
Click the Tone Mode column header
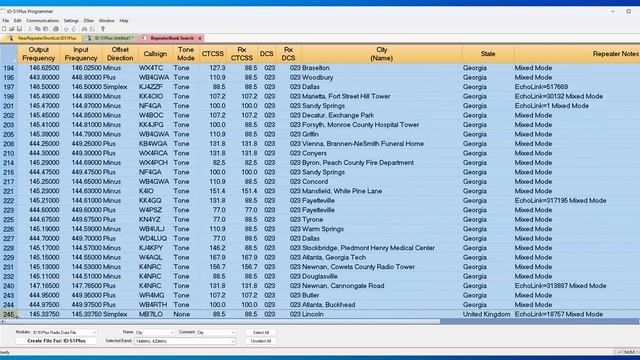pos(186,54)
